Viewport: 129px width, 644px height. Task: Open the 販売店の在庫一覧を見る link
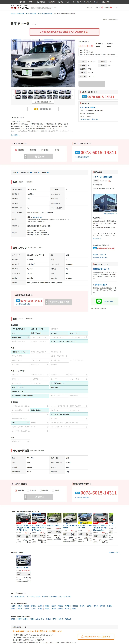101,257
